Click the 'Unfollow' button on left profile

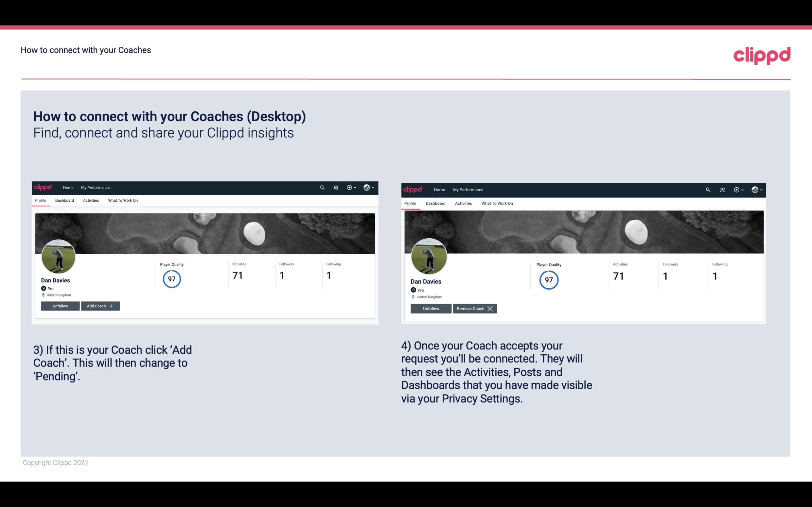(x=60, y=306)
